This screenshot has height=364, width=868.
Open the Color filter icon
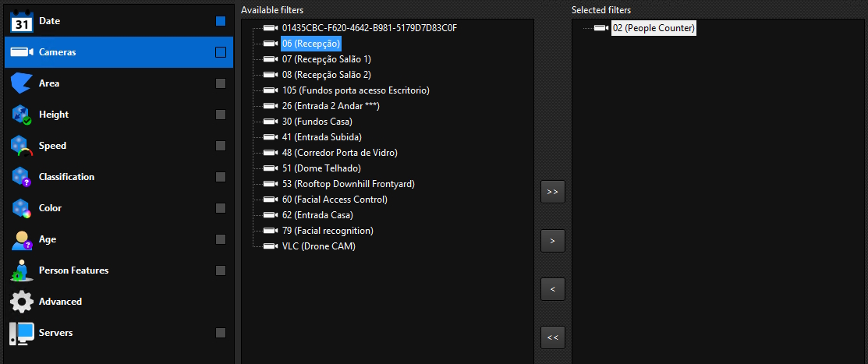[22, 209]
